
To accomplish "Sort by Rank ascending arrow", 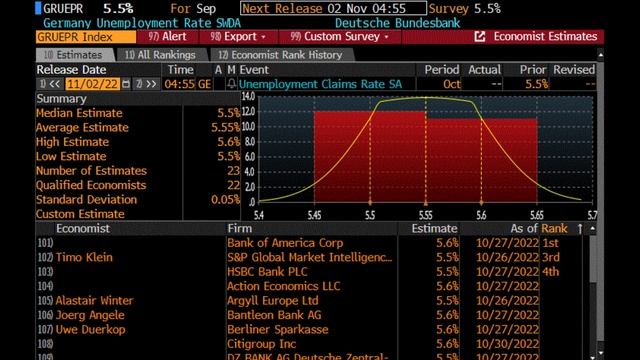I will click(x=580, y=229).
